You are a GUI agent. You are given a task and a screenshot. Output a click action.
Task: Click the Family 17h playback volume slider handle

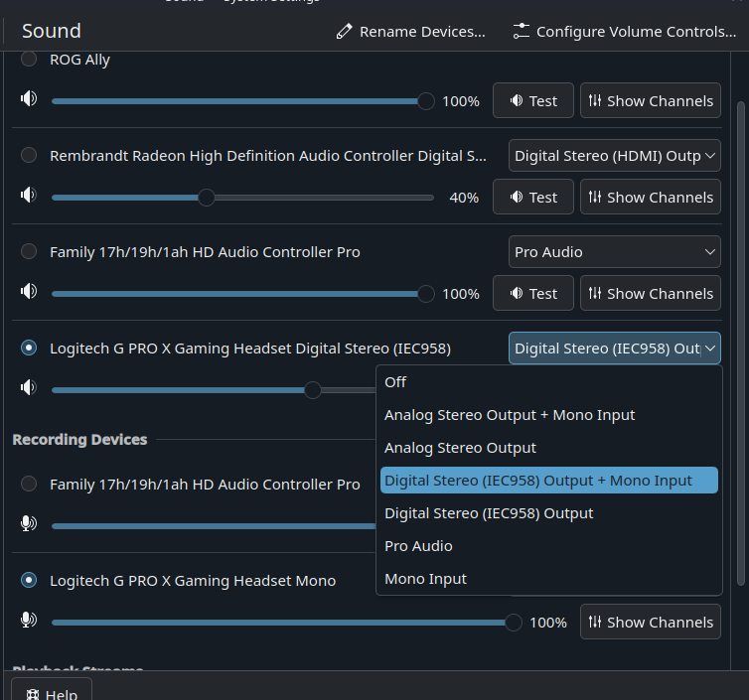(x=425, y=294)
